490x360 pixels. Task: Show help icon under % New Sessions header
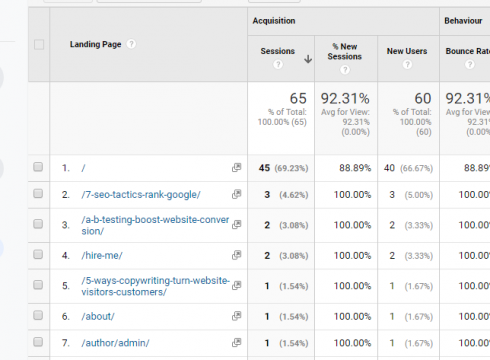coord(345,70)
